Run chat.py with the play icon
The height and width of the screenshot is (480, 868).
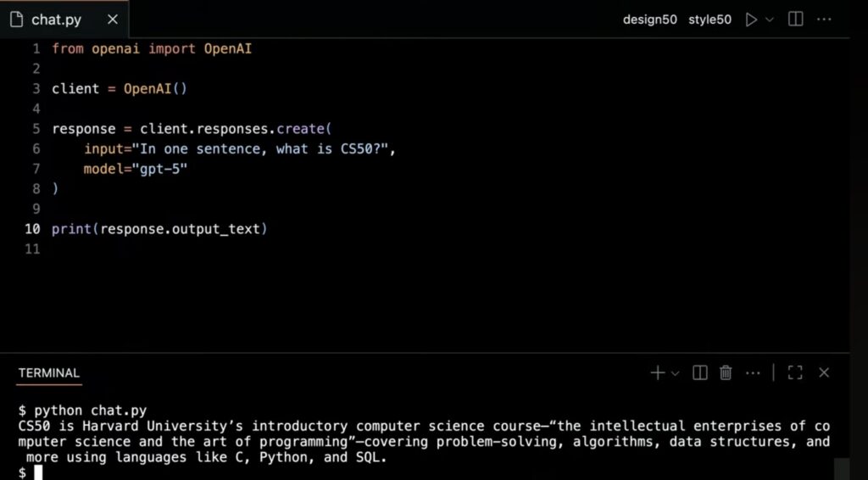(x=751, y=20)
